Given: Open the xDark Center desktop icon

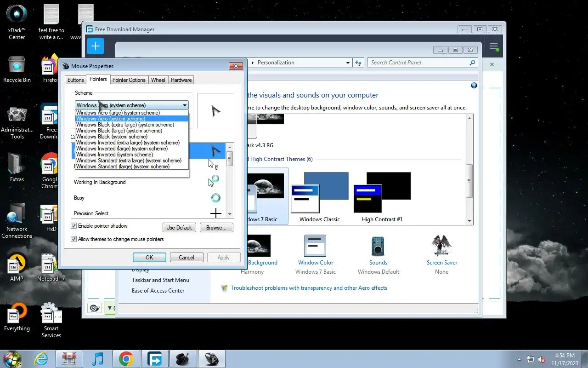Looking at the screenshot, I should click(17, 22).
